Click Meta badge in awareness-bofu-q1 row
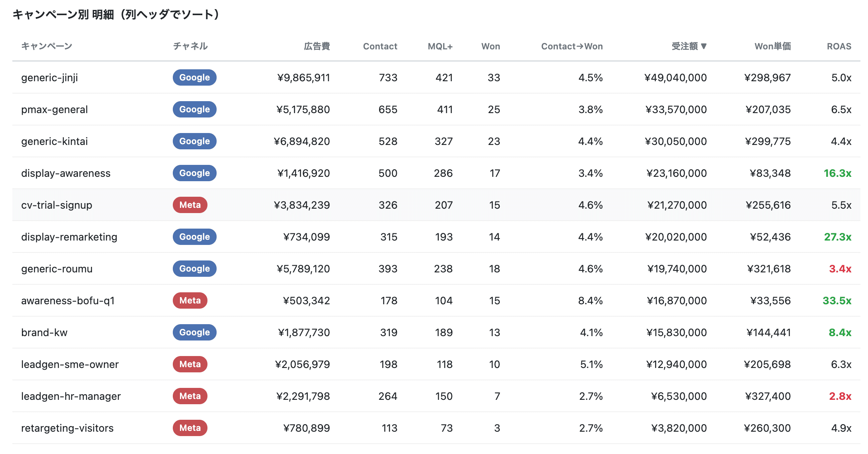868x454 pixels. pos(190,301)
